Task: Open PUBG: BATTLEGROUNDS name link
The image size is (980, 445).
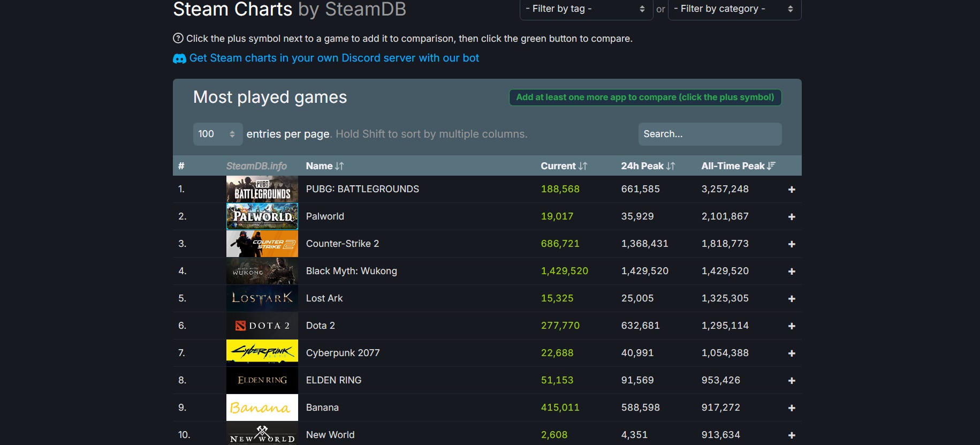Action: (362, 189)
